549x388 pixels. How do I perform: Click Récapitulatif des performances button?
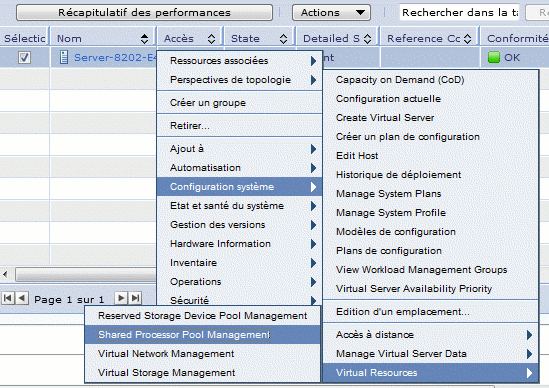(x=144, y=13)
